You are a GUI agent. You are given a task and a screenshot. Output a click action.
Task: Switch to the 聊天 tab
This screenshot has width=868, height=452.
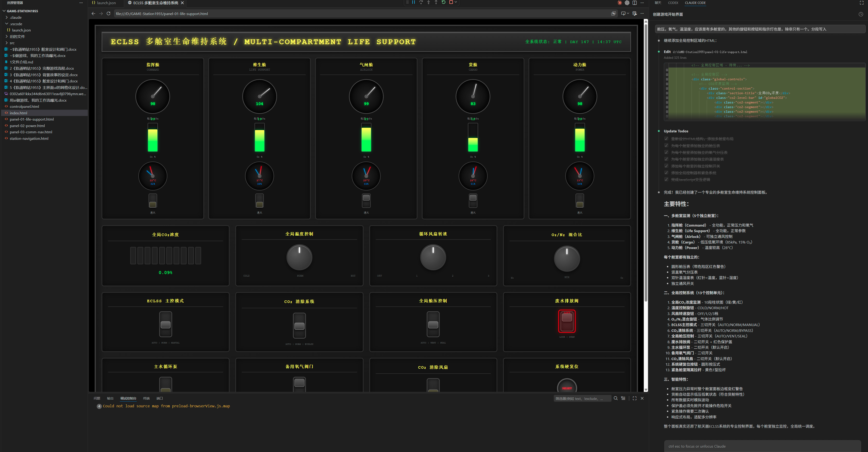pyautogui.click(x=658, y=3)
